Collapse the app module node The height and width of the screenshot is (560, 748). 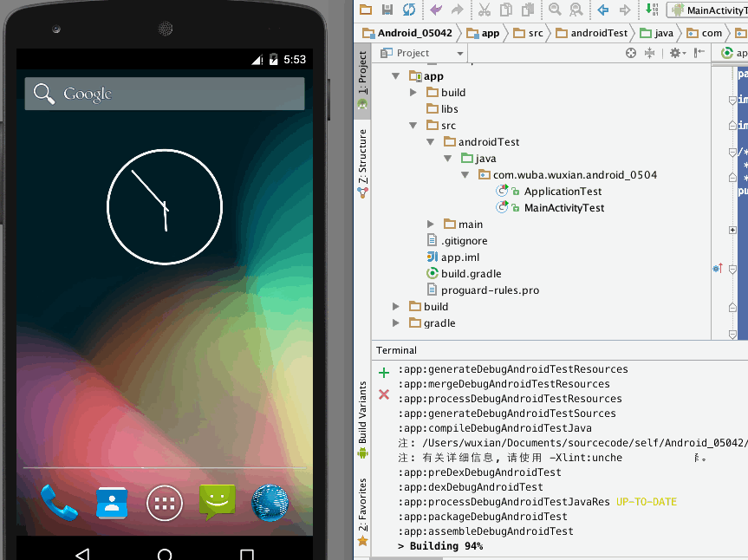[x=395, y=75]
